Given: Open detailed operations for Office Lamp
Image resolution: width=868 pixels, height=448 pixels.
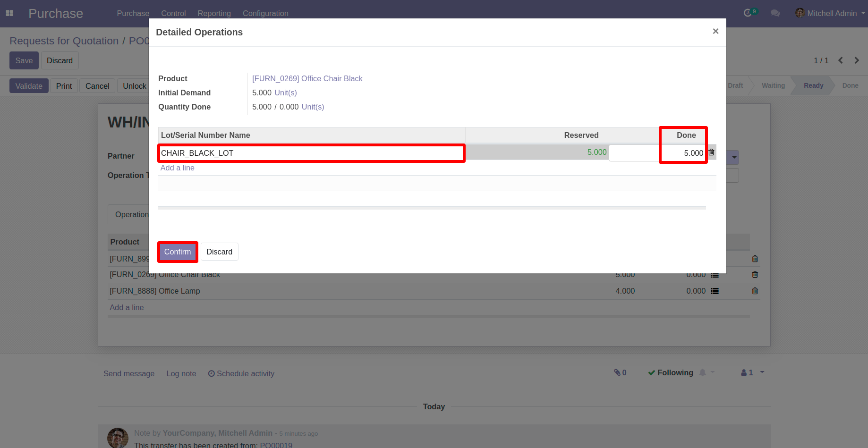Looking at the screenshot, I should 715,291.
